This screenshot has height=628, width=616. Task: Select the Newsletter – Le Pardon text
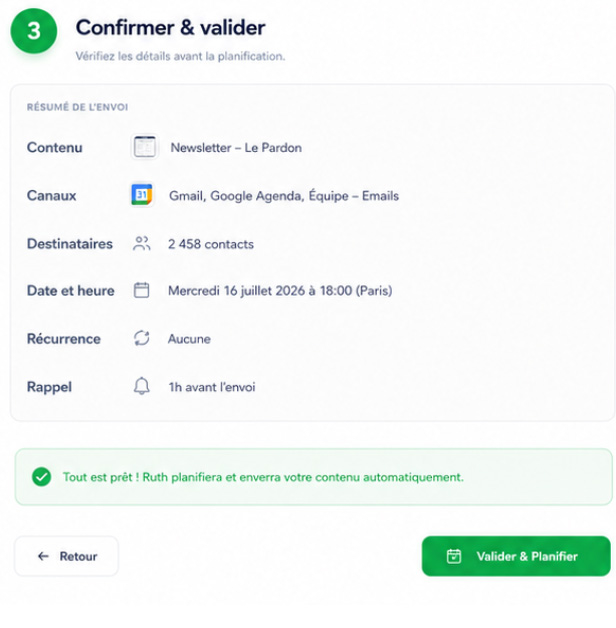pyautogui.click(x=236, y=147)
